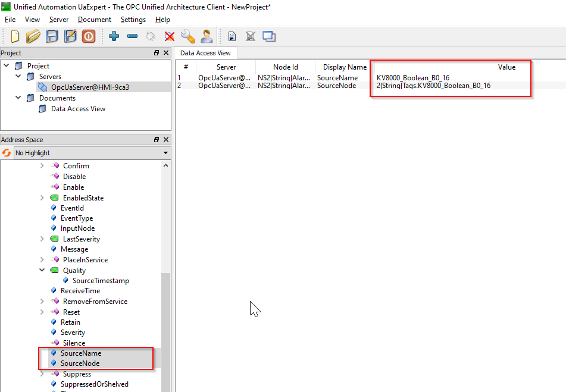Expand the LastSeverity node
This screenshot has height=392, width=566.
coord(42,239)
